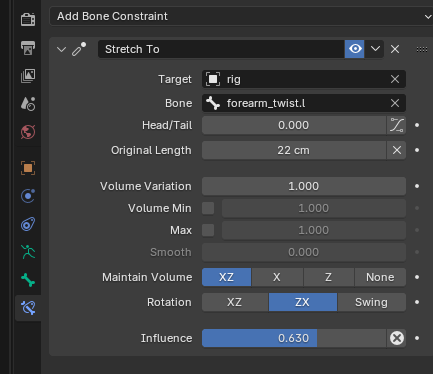Enable the Max volume checkbox
Viewport: 433px width, 374px height.
coord(208,230)
